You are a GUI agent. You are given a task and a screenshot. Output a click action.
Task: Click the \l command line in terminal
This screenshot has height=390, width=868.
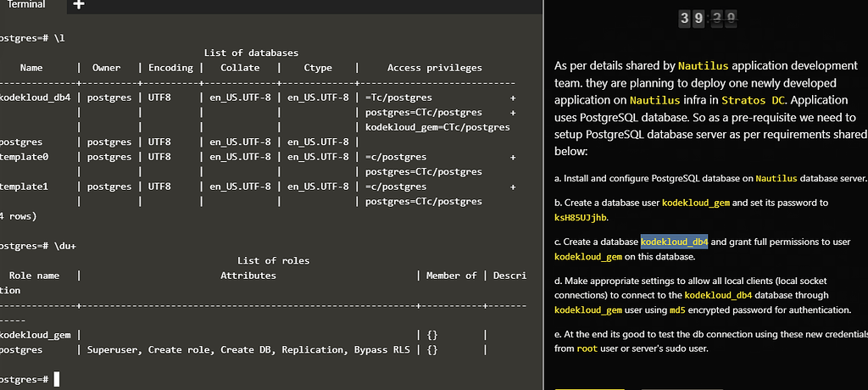(x=31, y=39)
